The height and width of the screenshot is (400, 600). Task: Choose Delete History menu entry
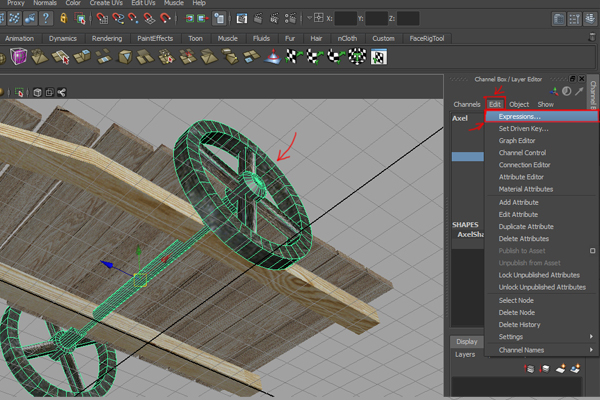(541, 325)
